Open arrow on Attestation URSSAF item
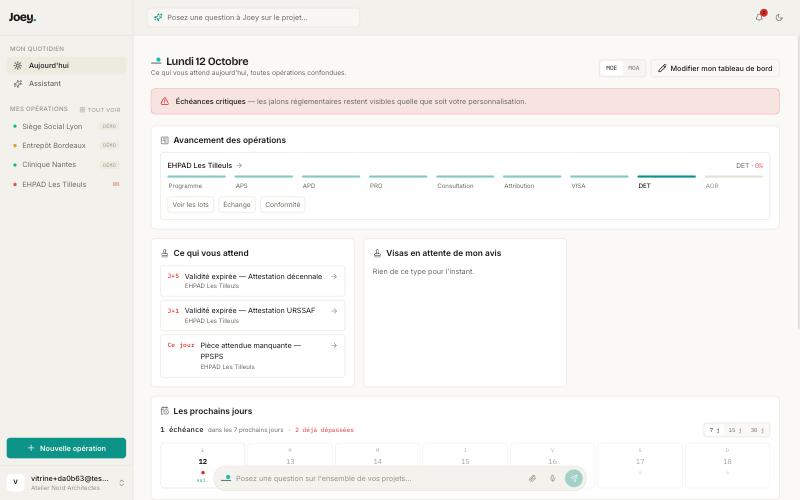Image resolution: width=800 pixels, height=500 pixels. 334,310
